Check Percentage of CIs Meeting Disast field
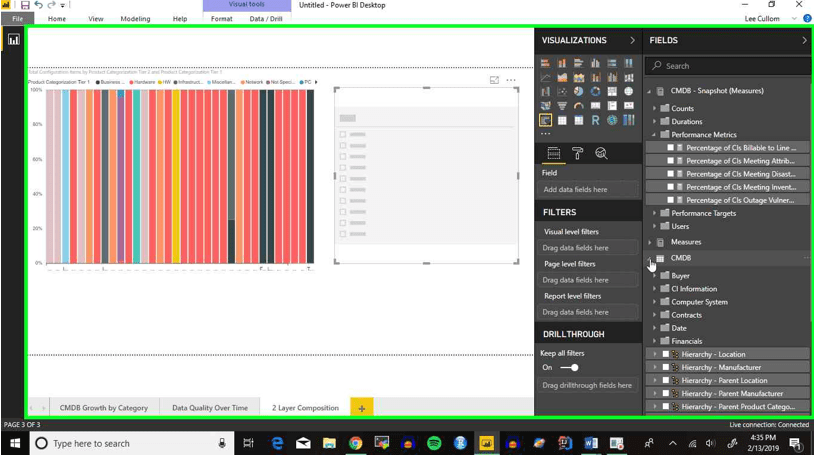Viewport: 815px width, 456px height. click(671, 174)
